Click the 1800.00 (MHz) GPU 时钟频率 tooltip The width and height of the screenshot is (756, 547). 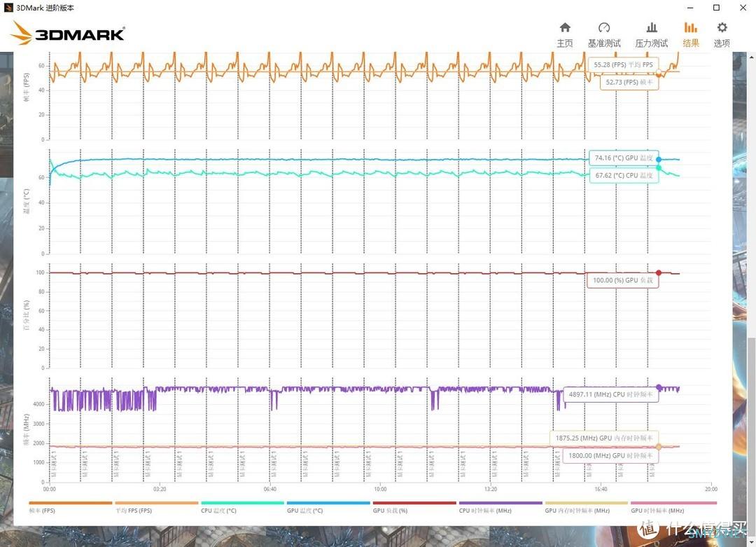tap(610, 456)
